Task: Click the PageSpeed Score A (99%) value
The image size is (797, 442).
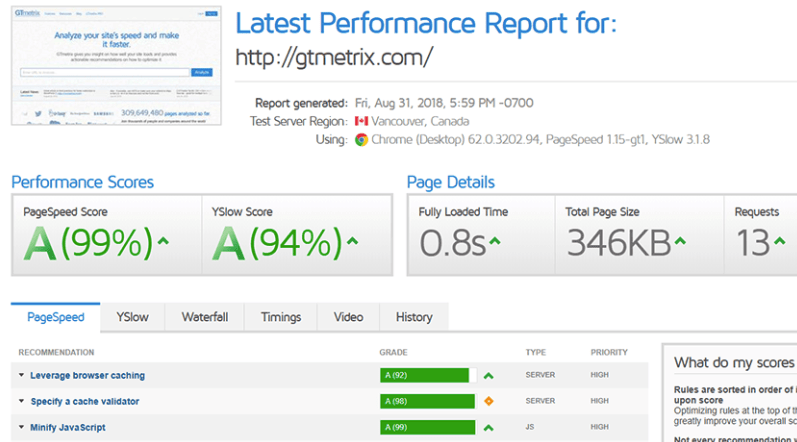Action: coord(89,243)
